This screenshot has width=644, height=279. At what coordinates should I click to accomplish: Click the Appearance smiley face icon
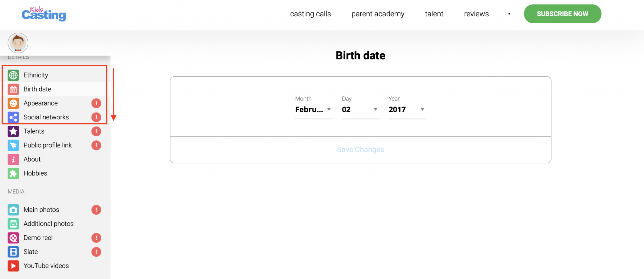(13, 103)
